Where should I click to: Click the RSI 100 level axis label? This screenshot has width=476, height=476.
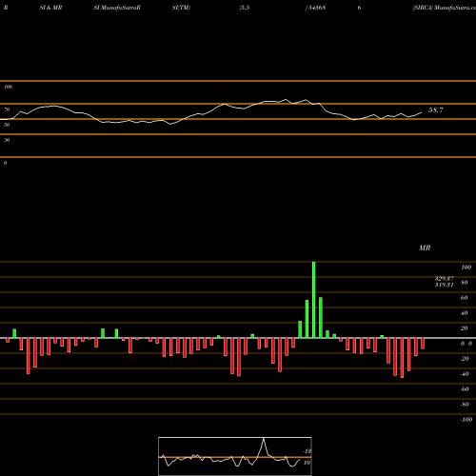pyautogui.click(x=8, y=87)
